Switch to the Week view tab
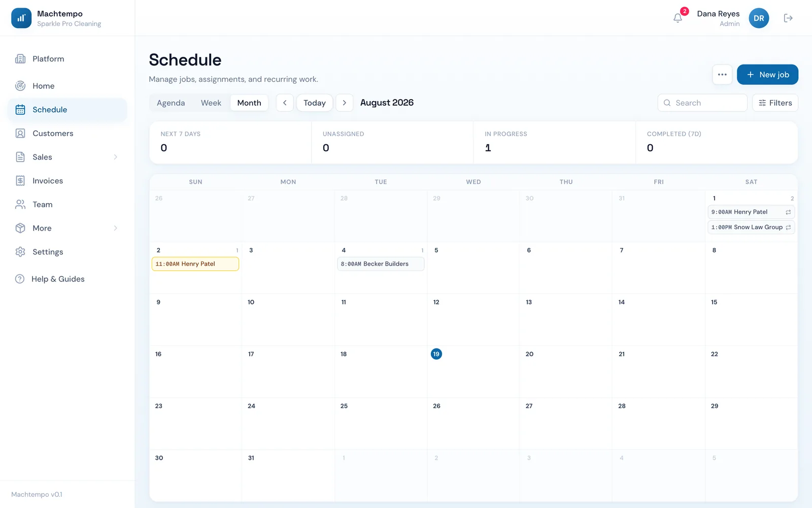812x508 pixels. coord(211,103)
